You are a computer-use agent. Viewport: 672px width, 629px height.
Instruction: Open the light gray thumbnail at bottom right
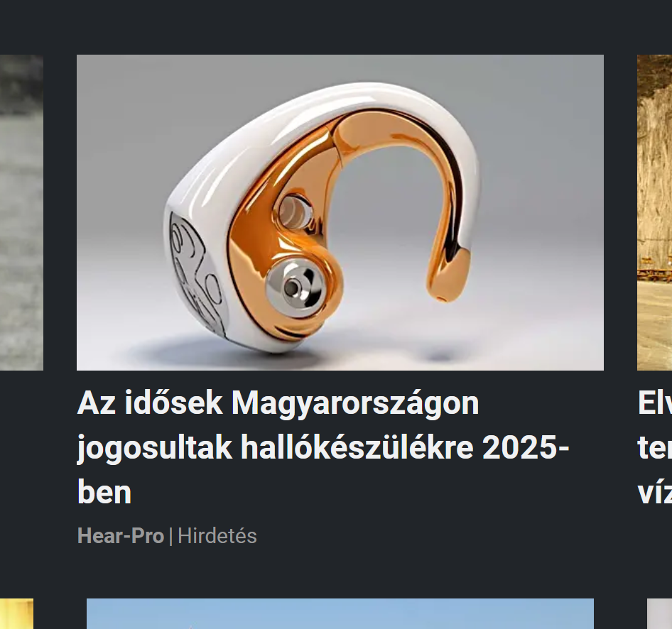660,613
